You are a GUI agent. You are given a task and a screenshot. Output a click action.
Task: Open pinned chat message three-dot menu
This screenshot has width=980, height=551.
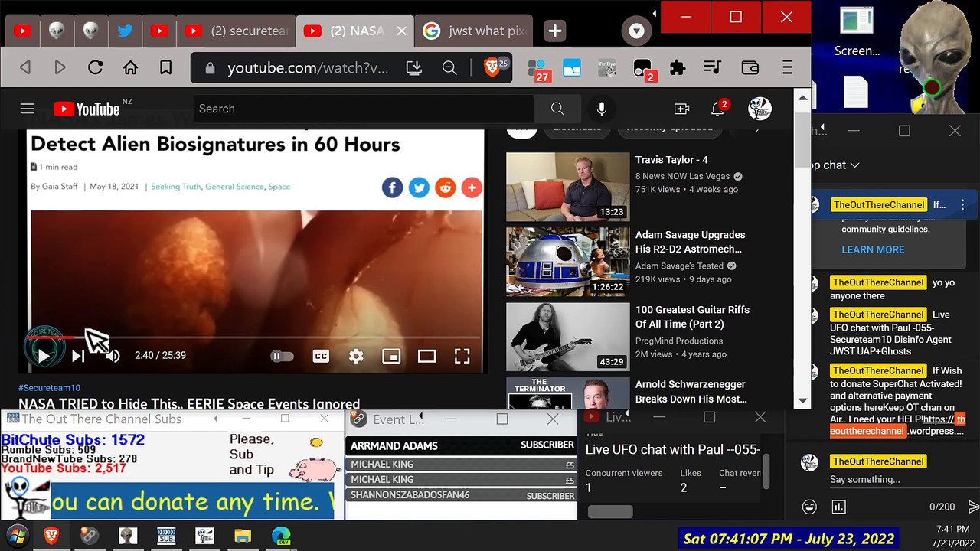[962, 205]
